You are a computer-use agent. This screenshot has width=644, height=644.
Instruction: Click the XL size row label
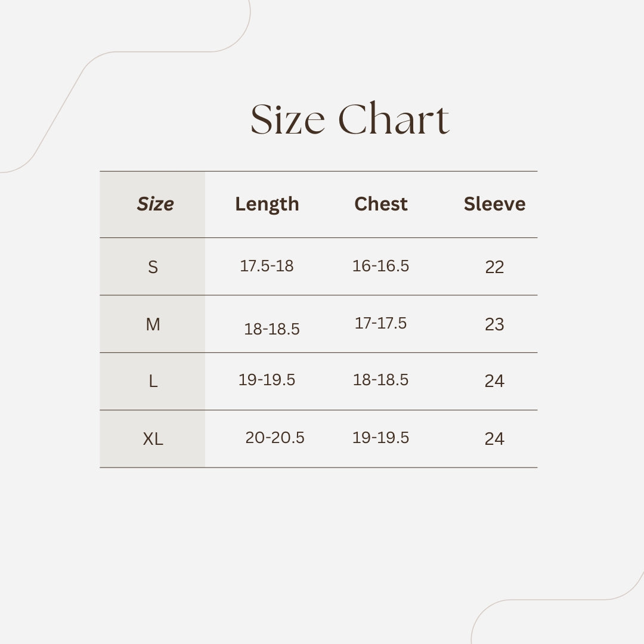tap(153, 439)
